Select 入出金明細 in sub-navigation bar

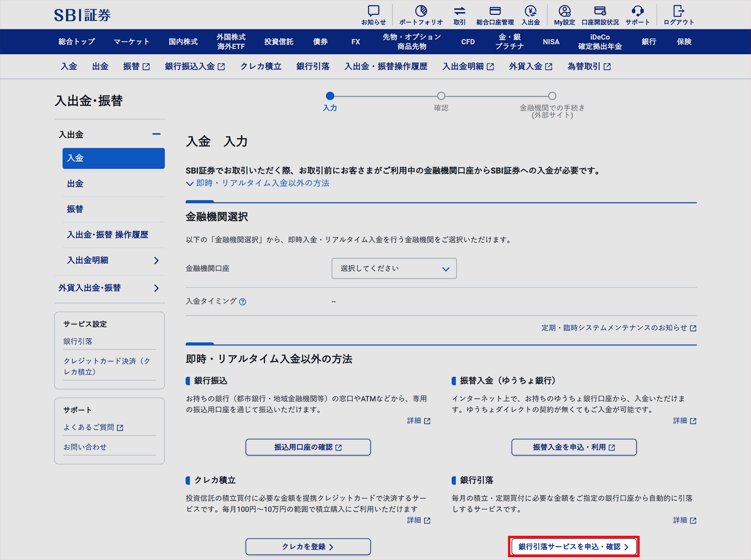click(468, 66)
